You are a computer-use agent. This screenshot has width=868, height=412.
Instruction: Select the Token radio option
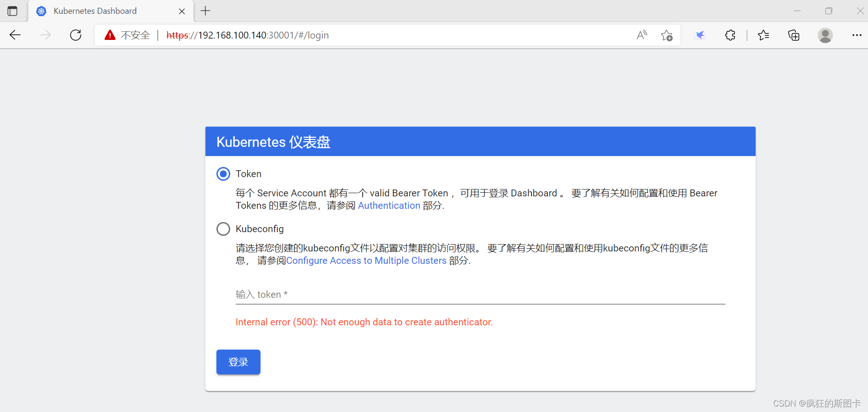pos(223,174)
